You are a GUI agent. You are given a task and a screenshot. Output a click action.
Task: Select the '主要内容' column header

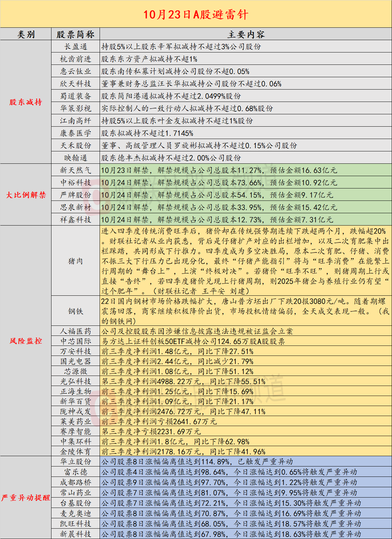(246, 34)
